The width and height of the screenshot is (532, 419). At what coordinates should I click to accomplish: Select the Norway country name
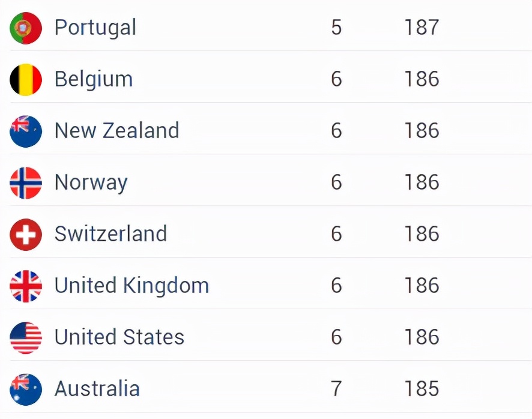[91, 183]
